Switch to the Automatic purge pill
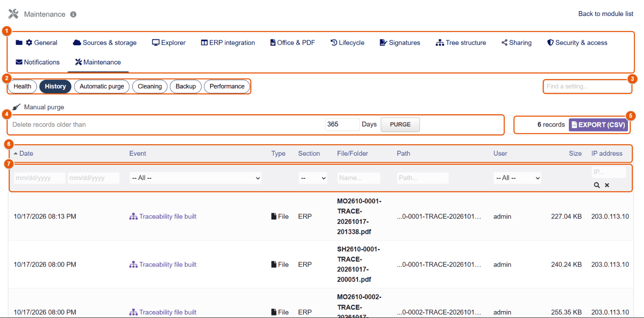The width and height of the screenshot is (644, 318). tap(102, 86)
